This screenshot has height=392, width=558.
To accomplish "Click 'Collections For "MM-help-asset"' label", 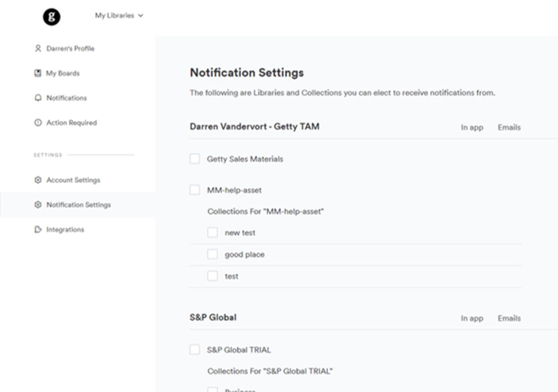I will coord(266,211).
